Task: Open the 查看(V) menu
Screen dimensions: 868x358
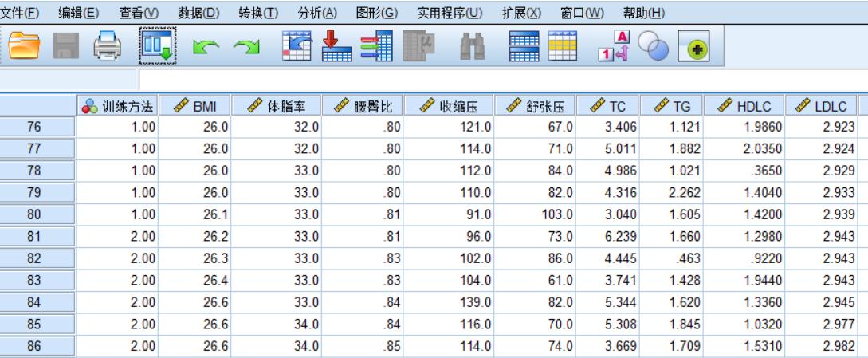Action: click(139, 13)
